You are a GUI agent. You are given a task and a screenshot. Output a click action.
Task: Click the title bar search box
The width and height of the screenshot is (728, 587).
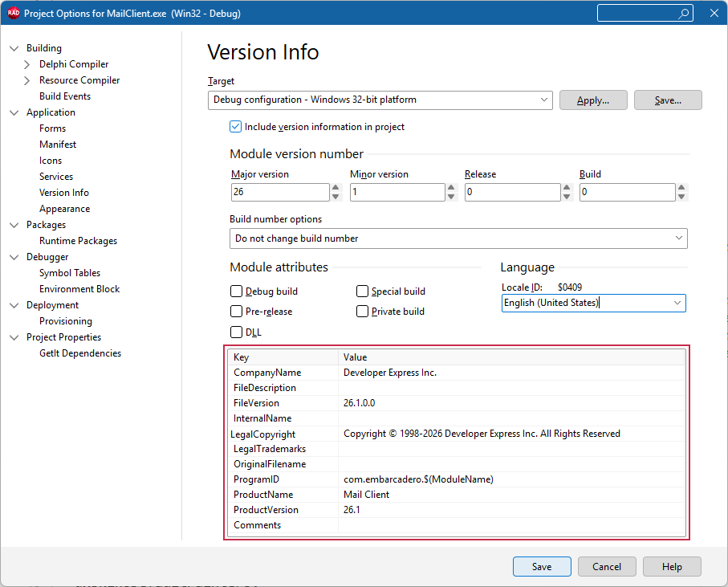[x=645, y=14]
